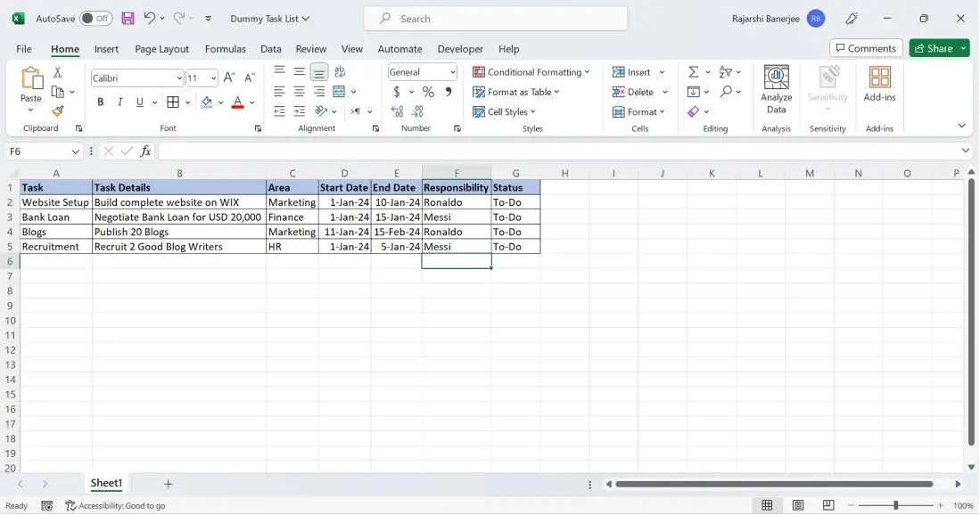Switch to the Formulas tab
Screen dimensions: 980x515
(225, 49)
